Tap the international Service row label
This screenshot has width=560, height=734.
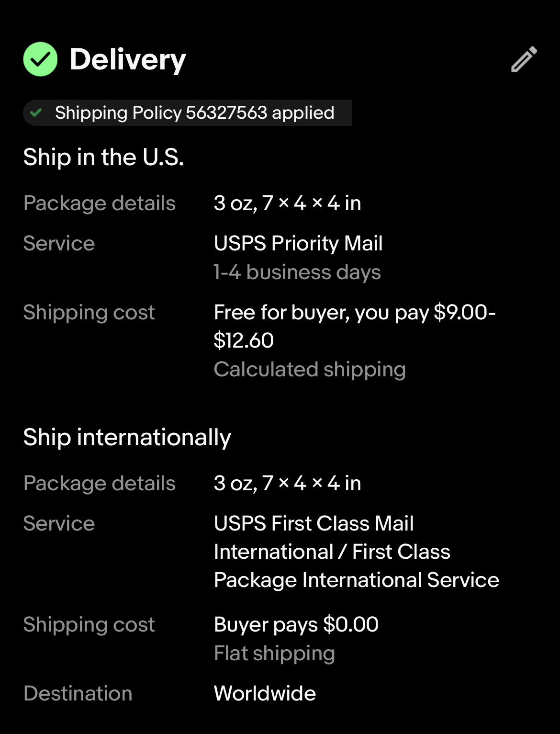59,523
